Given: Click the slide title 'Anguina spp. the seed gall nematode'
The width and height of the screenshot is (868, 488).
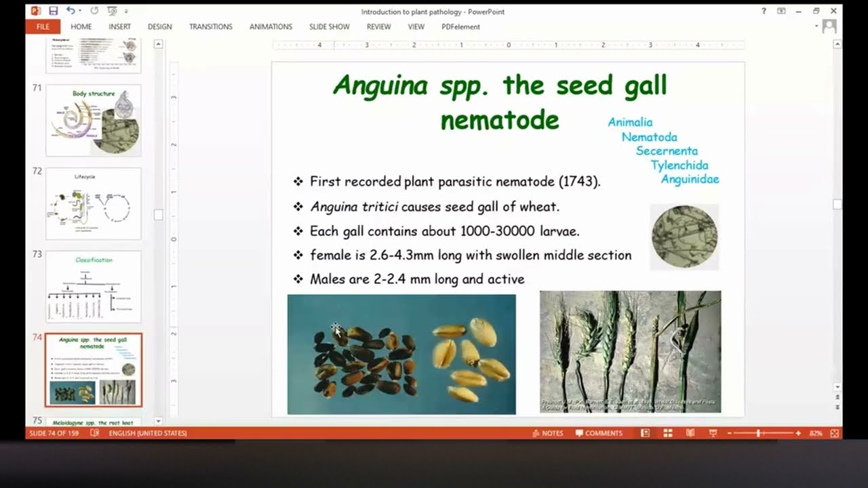Looking at the screenshot, I should tap(500, 102).
